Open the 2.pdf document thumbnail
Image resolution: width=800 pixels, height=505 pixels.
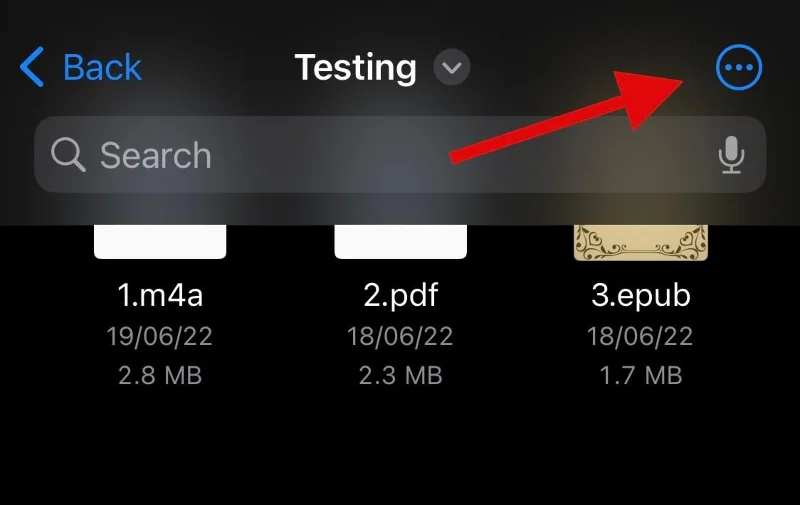(x=400, y=242)
